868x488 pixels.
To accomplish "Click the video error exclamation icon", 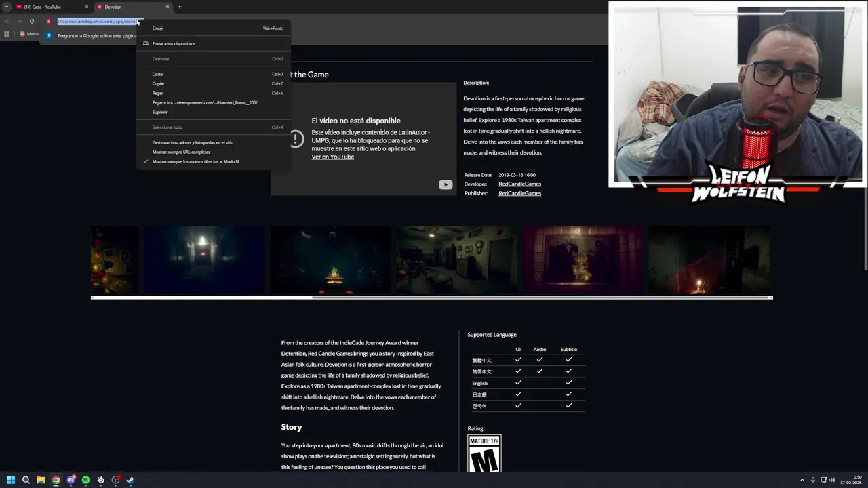I will pyautogui.click(x=297, y=139).
